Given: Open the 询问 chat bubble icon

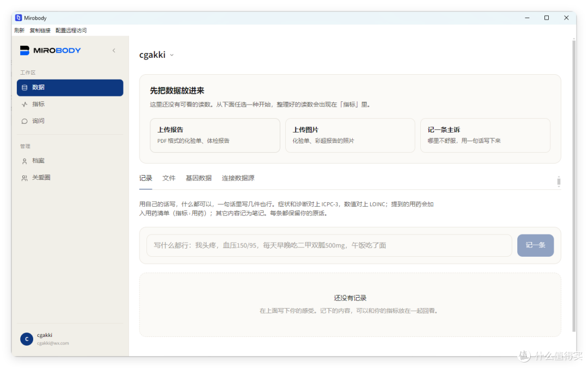Looking at the screenshot, I should [x=24, y=121].
